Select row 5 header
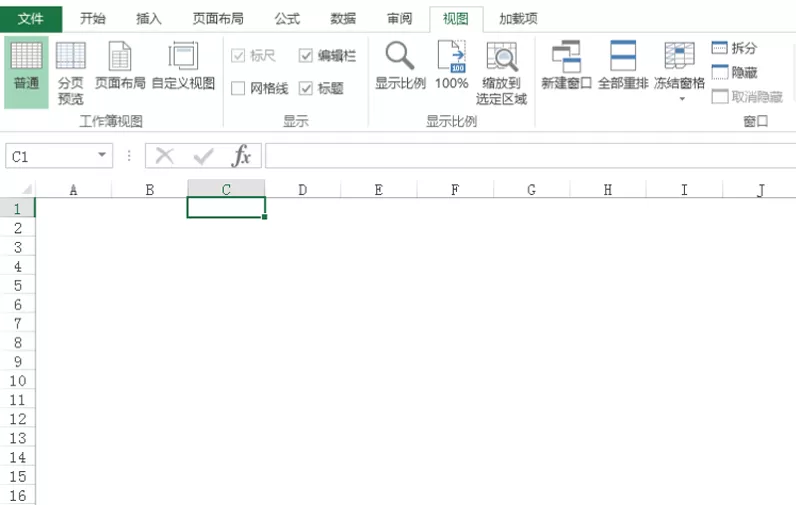796x505 pixels. (x=18, y=285)
